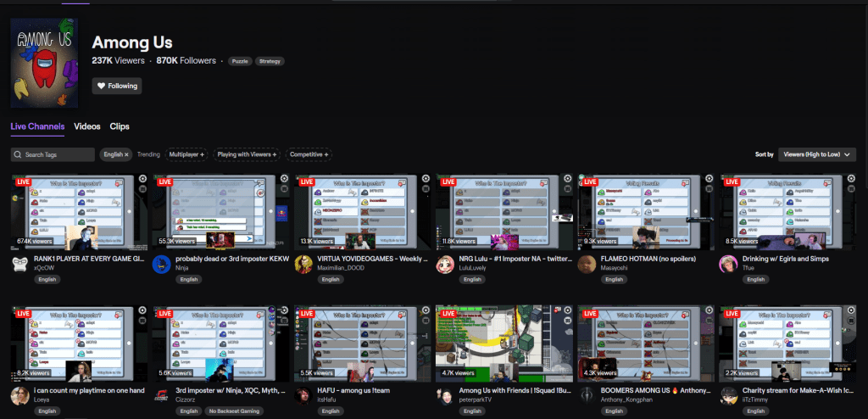Image resolution: width=868 pixels, height=419 pixels.
Task: Click Anthony_Kongphan's channel avatar
Action: pos(587,396)
